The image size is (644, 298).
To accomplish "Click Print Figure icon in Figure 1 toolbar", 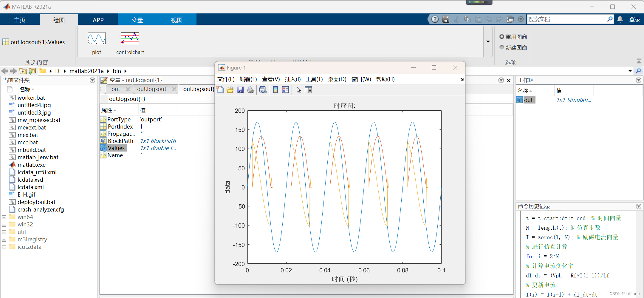I will pos(250,90).
